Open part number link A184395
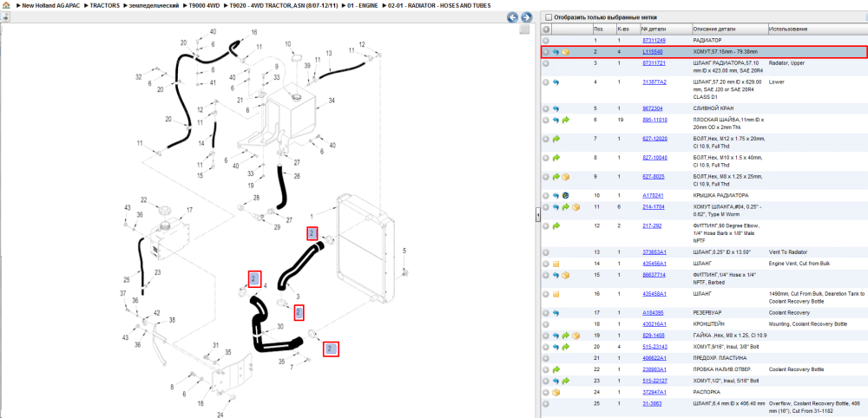 654,313
